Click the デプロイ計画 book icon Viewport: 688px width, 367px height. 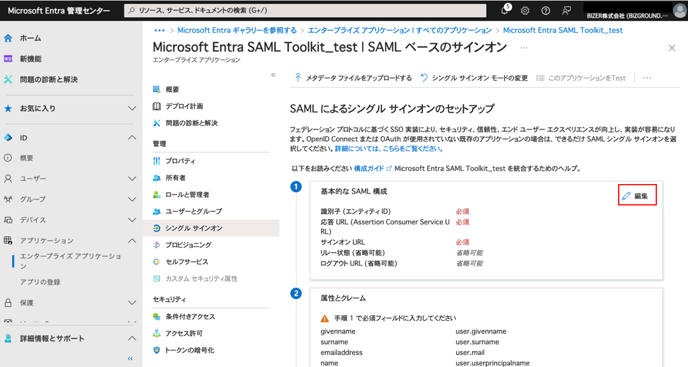[x=157, y=106]
